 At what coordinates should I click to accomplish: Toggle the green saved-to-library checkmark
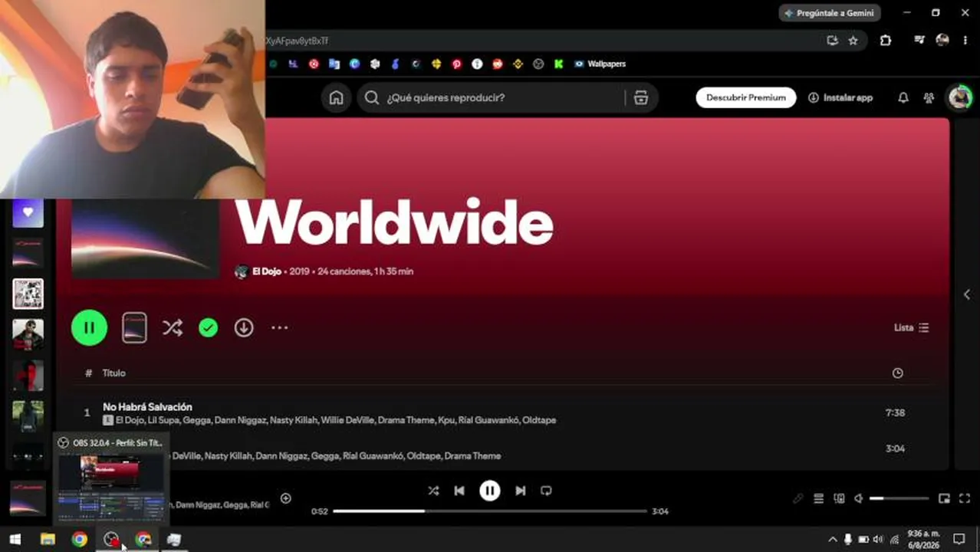point(208,327)
